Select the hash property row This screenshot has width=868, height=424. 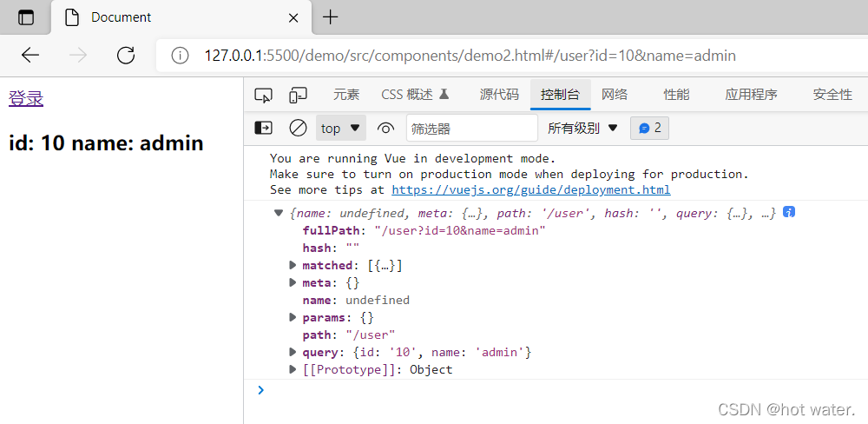coord(331,248)
